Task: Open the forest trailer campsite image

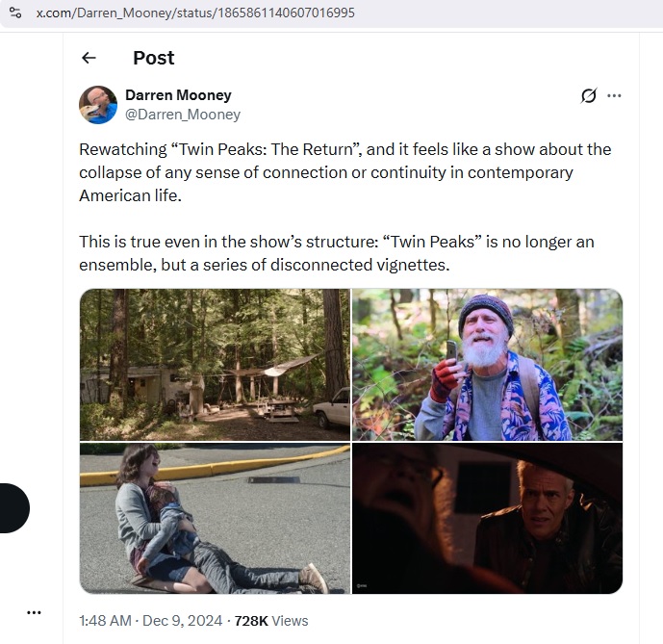Action: point(215,365)
